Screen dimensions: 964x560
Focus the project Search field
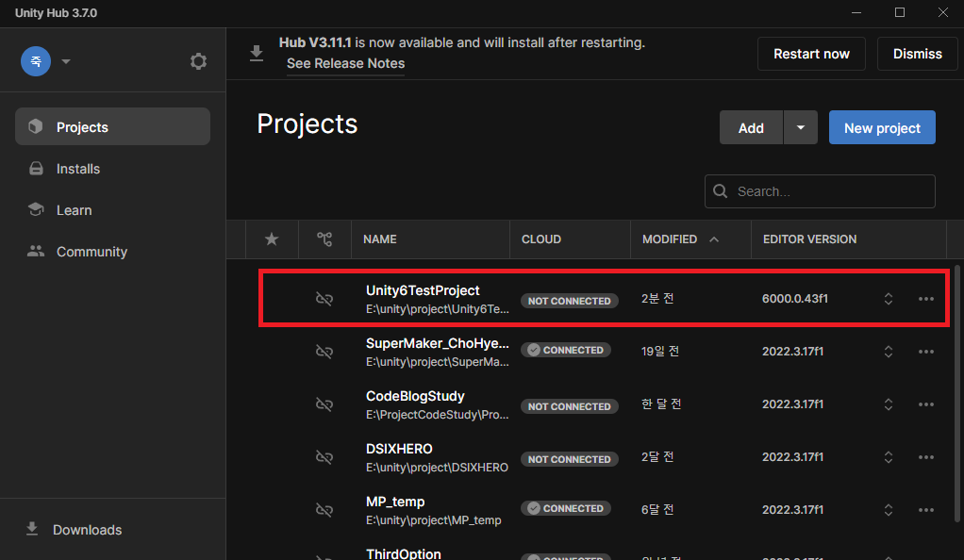[x=820, y=191]
